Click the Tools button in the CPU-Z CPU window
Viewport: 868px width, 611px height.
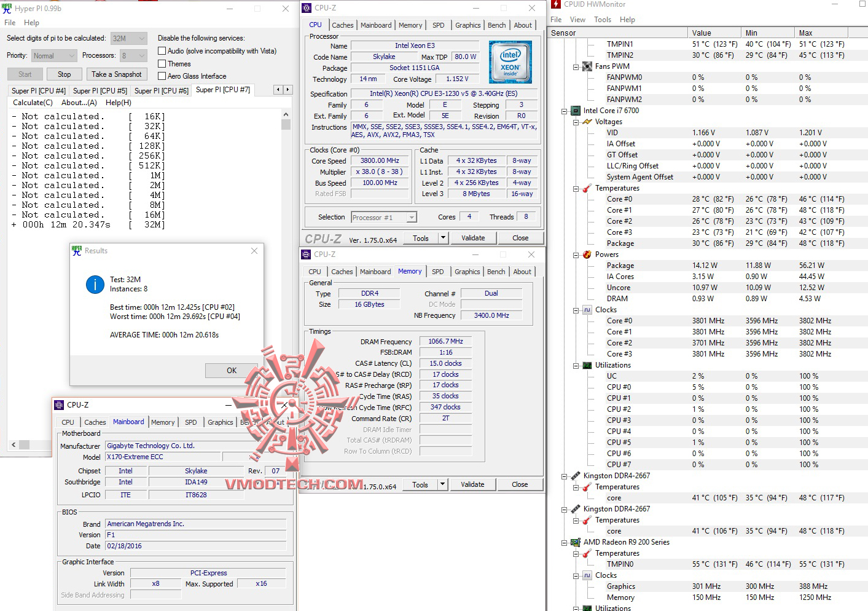click(x=421, y=238)
